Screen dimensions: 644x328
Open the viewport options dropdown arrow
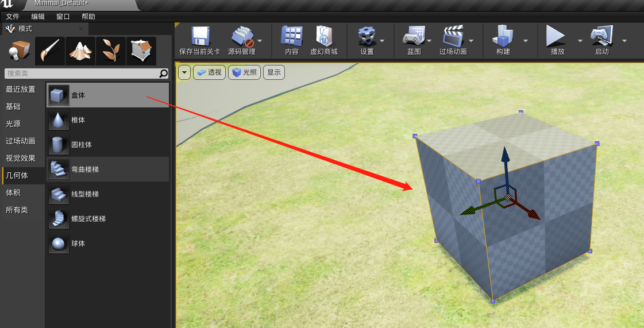tap(184, 72)
